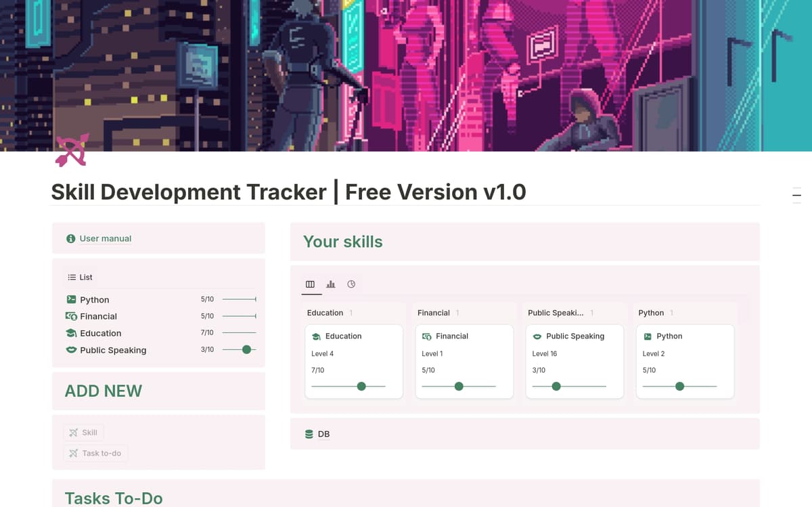The height and width of the screenshot is (507, 812).
Task: Click the Education board column header
Action: (325, 313)
